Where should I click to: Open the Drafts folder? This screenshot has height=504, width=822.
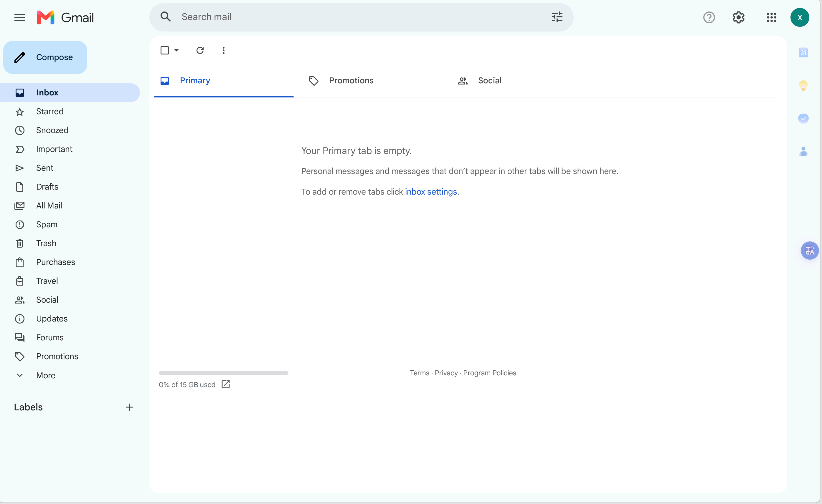tap(70, 187)
